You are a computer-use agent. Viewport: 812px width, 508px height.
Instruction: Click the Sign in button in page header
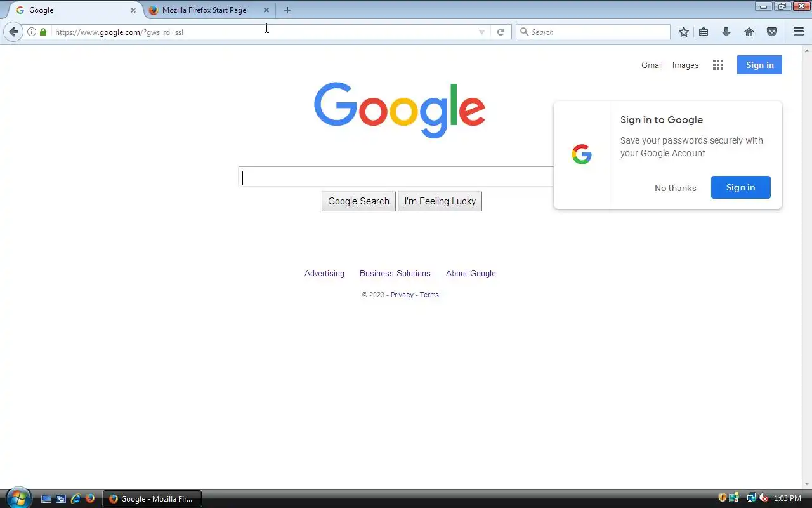[x=759, y=65]
